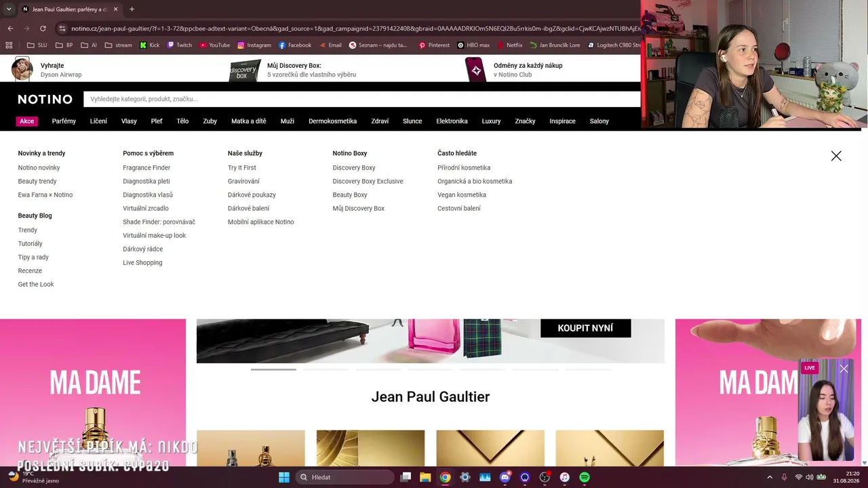868x488 pixels.
Task: Open the Dermokosmetika category
Action: tap(332, 121)
